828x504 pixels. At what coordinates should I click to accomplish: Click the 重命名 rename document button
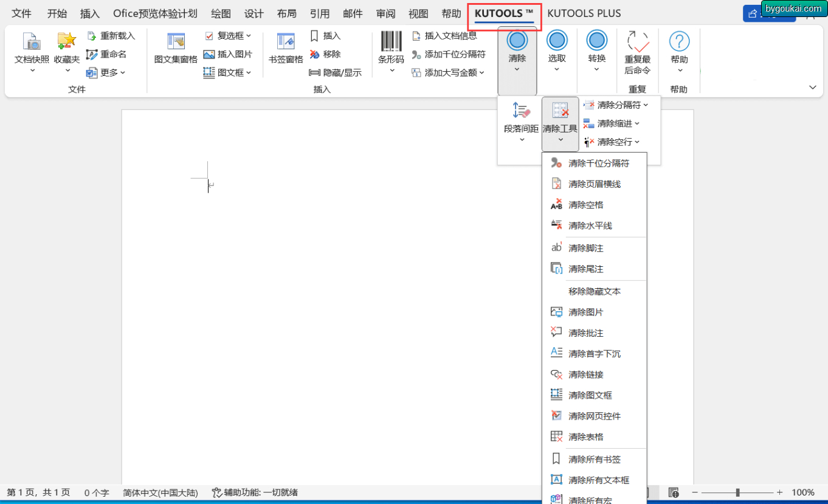coord(106,54)
